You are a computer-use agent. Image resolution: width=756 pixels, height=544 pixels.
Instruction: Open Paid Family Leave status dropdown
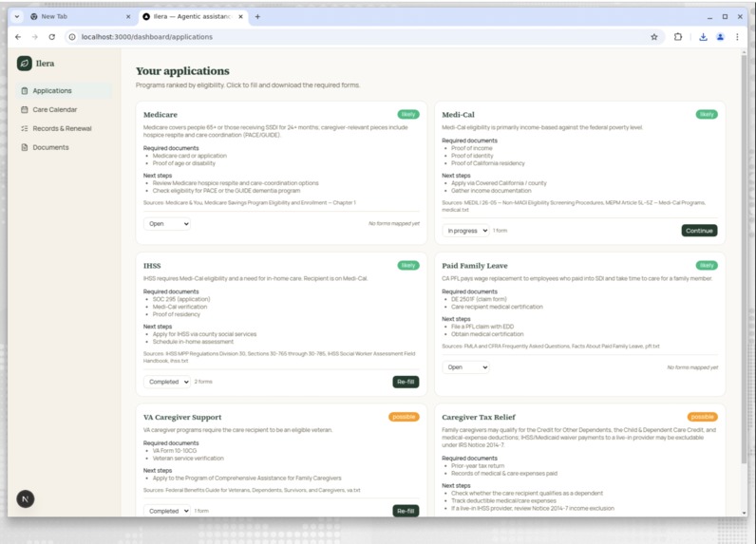[465, 367]
